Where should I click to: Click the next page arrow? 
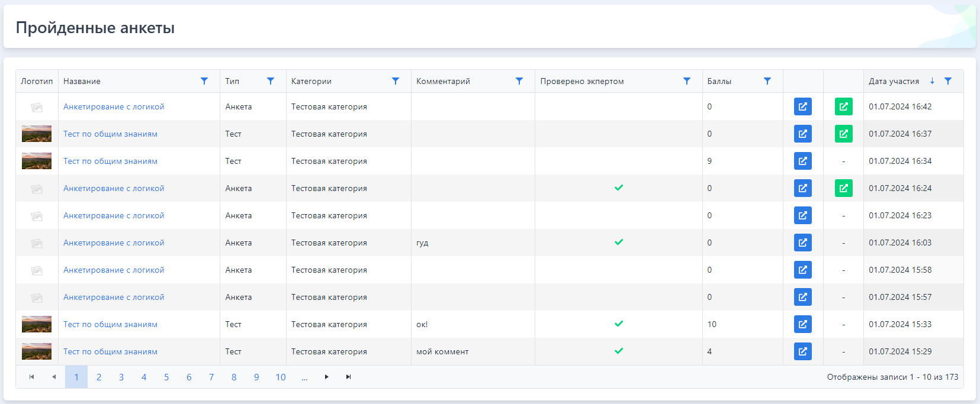click(x=326, y=377)
